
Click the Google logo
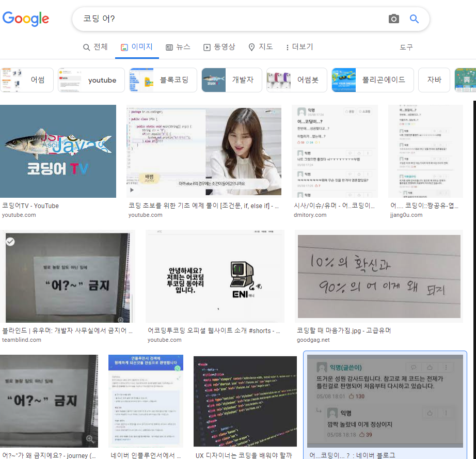(26, 19)
